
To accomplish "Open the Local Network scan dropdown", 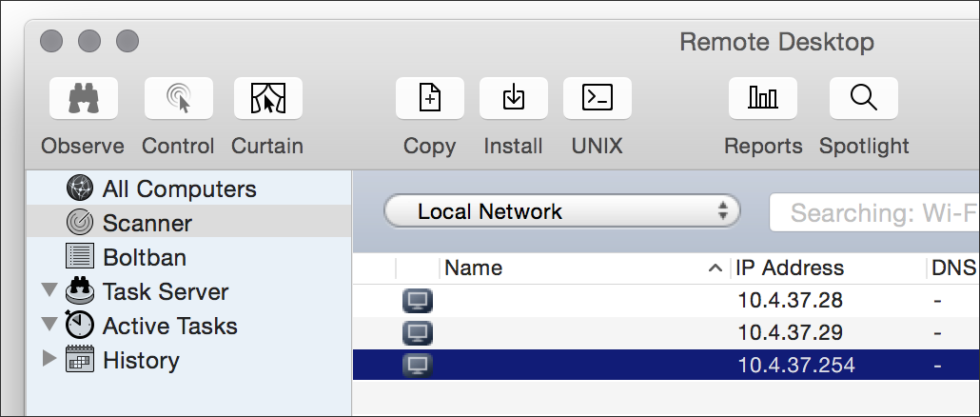I will point(562,211).
